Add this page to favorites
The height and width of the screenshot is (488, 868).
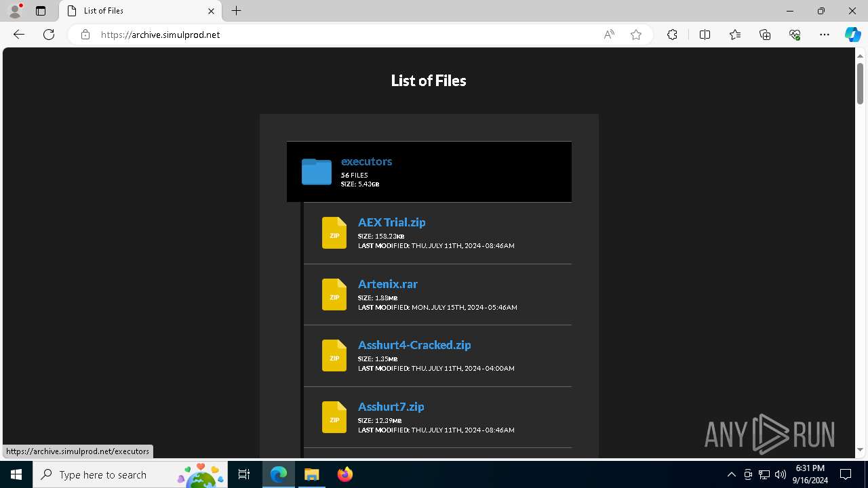[x=636, y=35]
